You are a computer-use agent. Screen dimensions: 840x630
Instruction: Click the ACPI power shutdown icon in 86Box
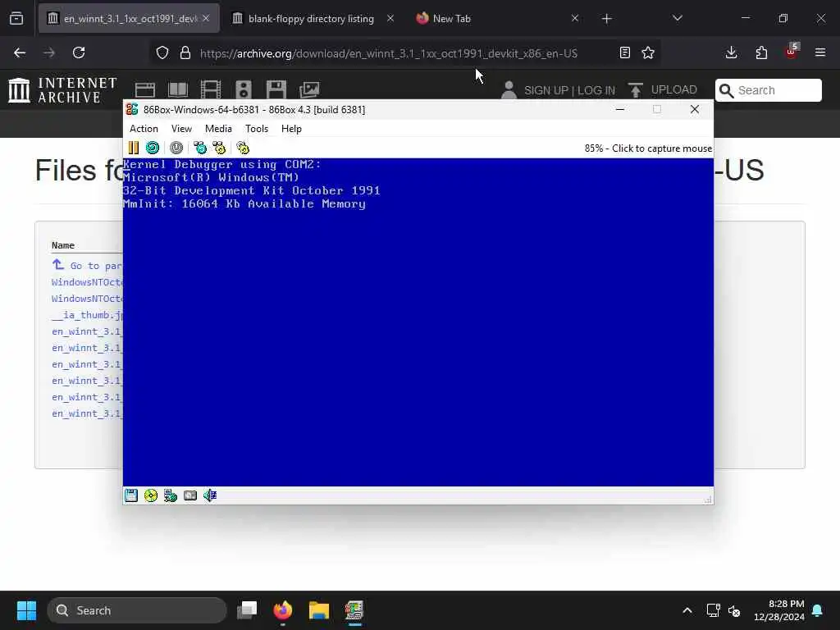tap(176, 148)
